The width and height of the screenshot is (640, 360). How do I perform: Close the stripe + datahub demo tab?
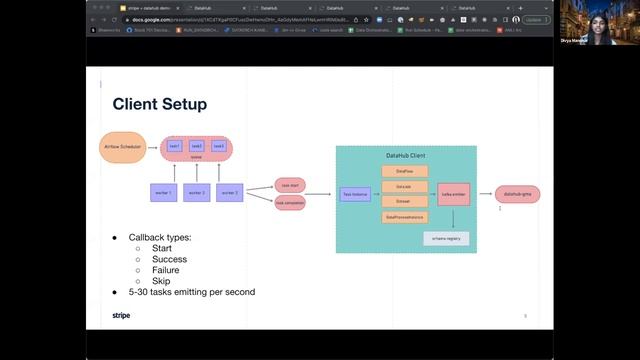pos(178,8)
